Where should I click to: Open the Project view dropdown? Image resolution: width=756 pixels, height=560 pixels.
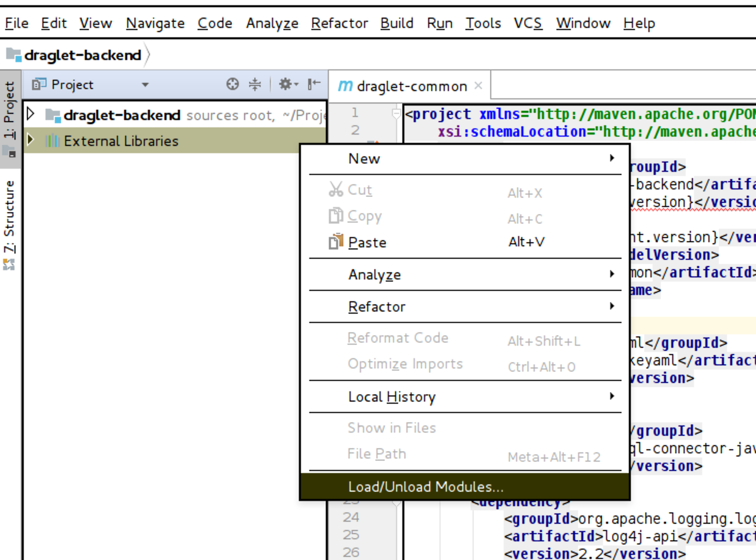145,84
